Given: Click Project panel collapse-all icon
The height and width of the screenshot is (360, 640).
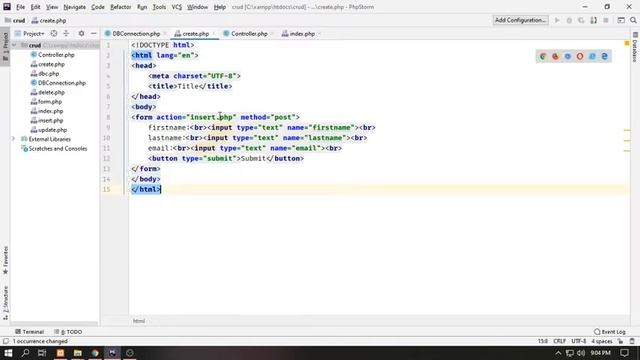Looking at the screenshot, I should point(66,33).
